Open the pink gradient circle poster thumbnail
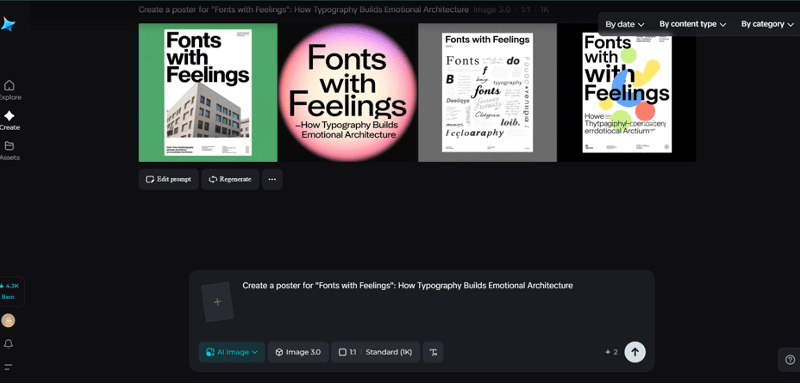This screenshot has width=800, height=384. (347, 92)
